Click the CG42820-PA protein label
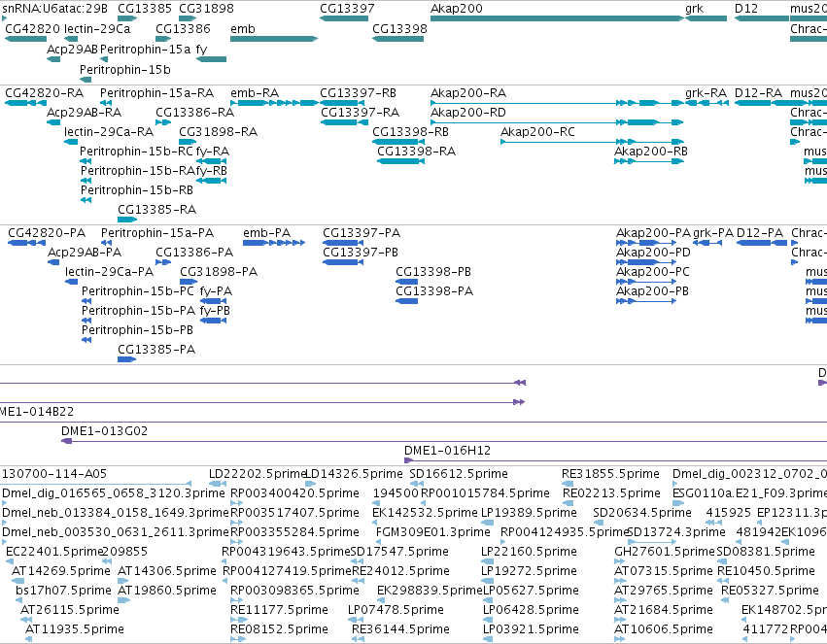 [x=47, y=233]
